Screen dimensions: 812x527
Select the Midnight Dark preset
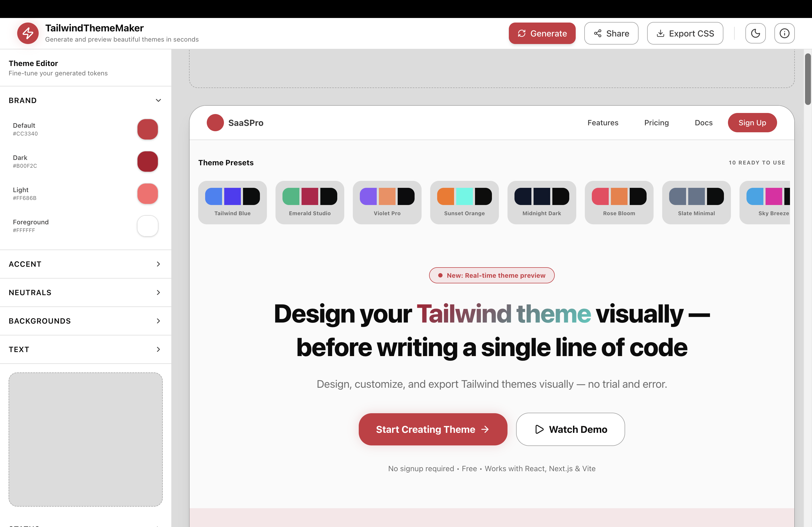(541, 203)
